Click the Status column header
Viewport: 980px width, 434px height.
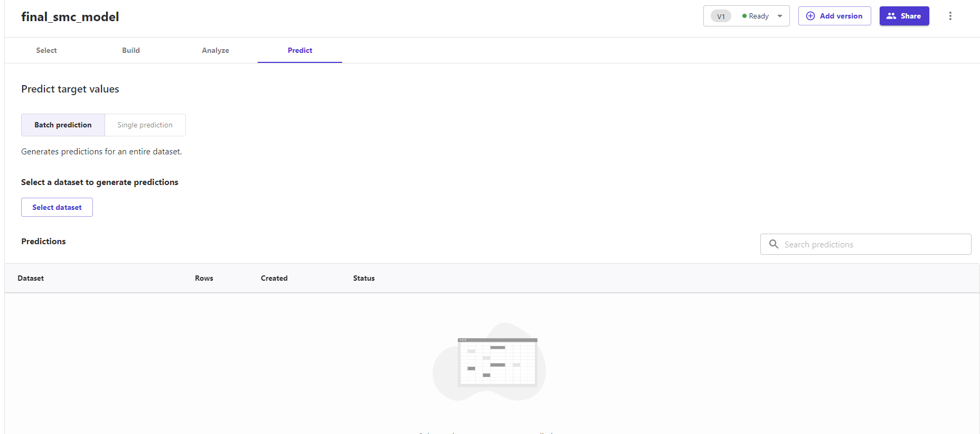(364, 278)
